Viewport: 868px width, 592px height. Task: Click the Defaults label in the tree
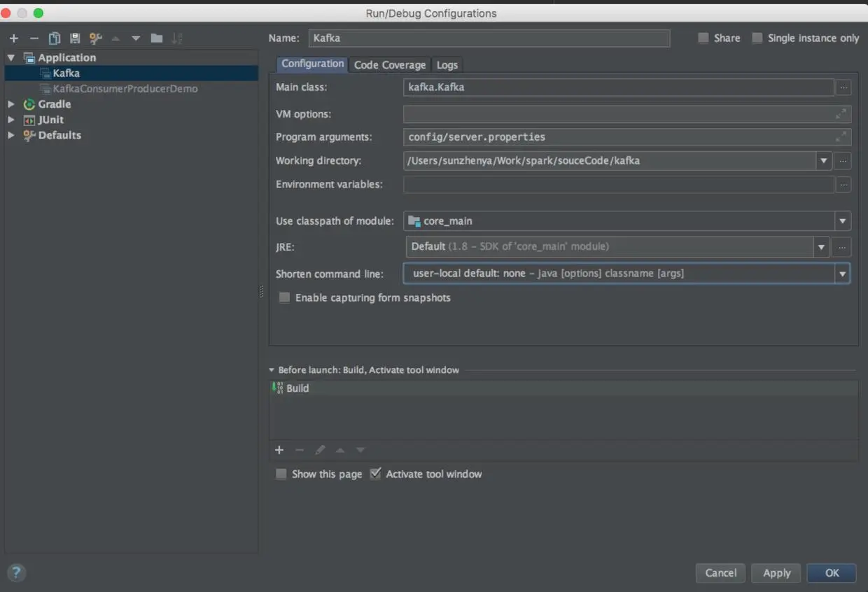59,135
